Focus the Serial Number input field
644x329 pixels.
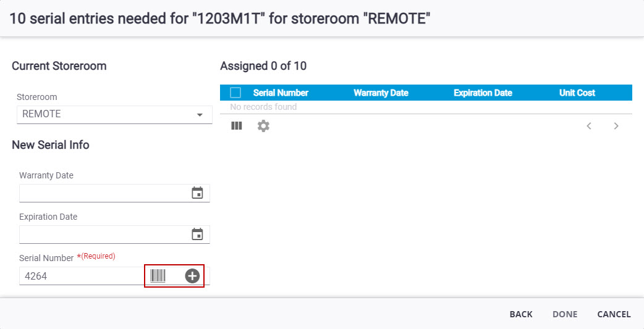pos(82,276)
